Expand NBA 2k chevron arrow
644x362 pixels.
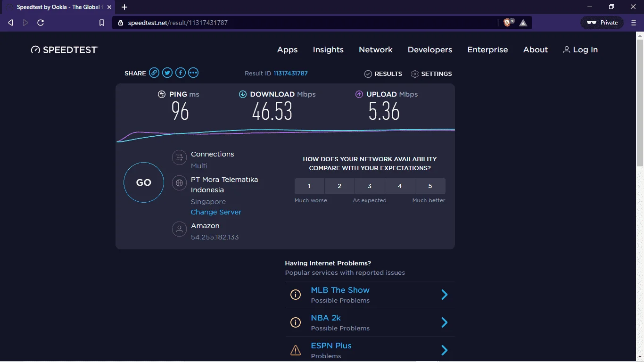pyautogui.click(x=444, y=323)
